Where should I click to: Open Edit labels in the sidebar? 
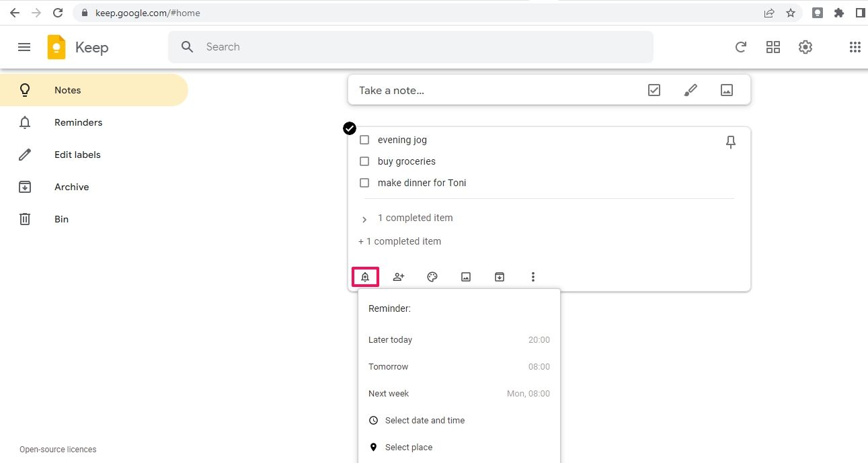(94, 155)
